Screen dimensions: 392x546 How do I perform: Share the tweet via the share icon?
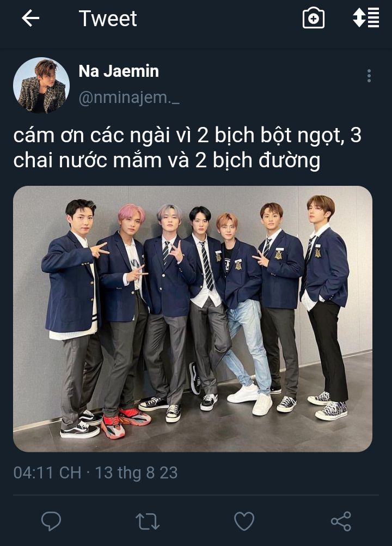pos(341,521)
